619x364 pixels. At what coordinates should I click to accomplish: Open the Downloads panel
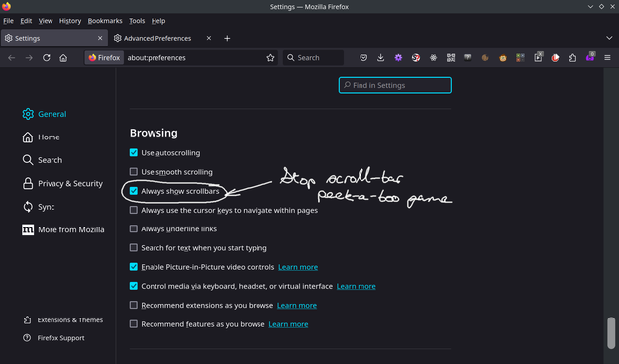tap(380, 58)
